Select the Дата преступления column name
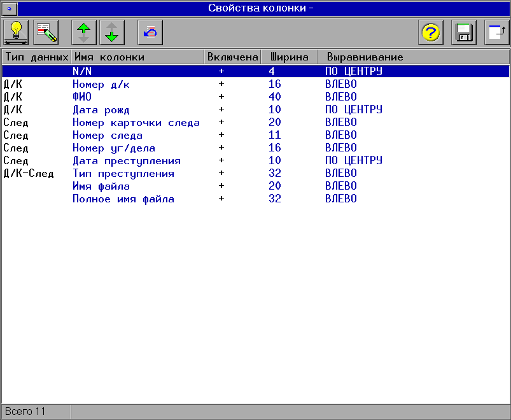 point(127,160)
